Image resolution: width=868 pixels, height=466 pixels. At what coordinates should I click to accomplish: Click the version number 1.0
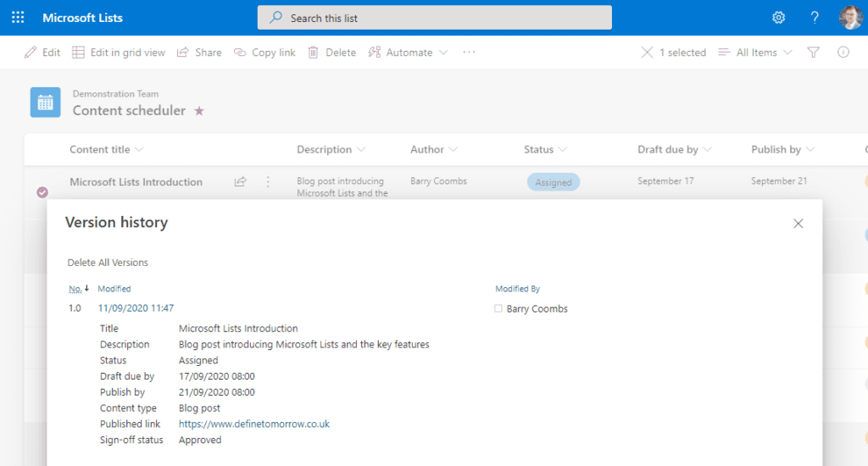(75, 308)
